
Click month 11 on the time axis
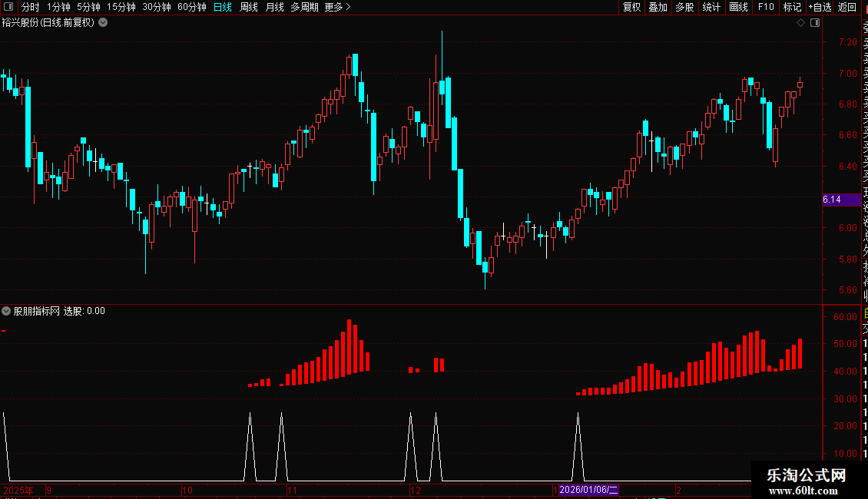point(293,490)
